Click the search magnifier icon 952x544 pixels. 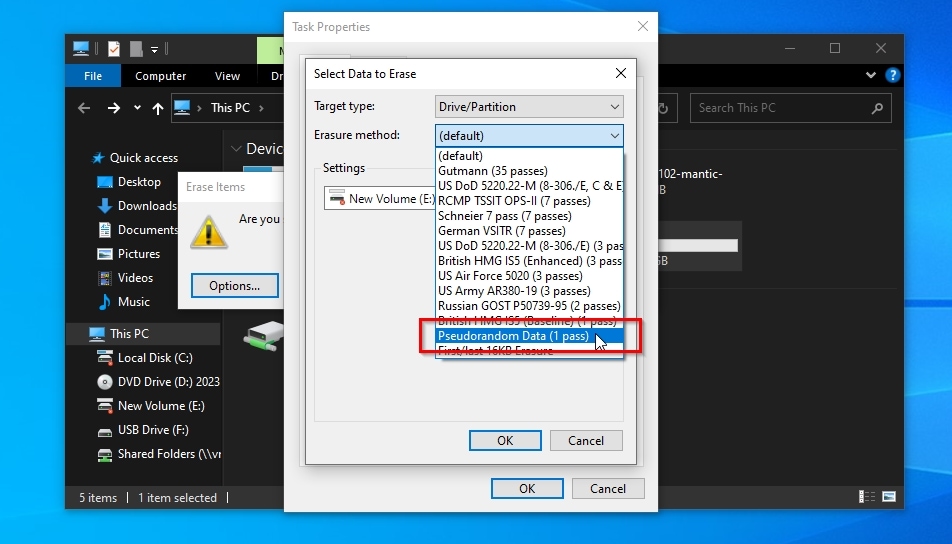(x=877, y=108)
